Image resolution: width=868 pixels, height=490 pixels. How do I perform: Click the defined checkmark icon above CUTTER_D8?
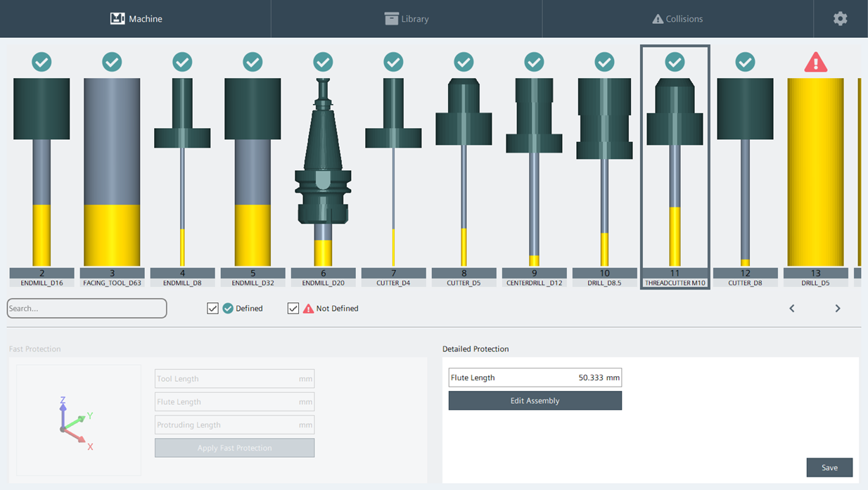pos(745,62)
